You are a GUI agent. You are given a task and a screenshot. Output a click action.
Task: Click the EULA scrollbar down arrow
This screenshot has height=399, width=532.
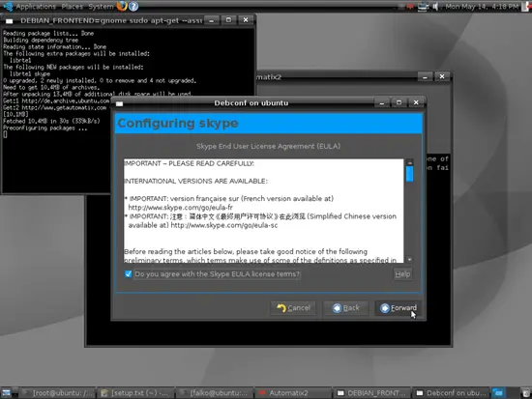[x=409, y=260]
